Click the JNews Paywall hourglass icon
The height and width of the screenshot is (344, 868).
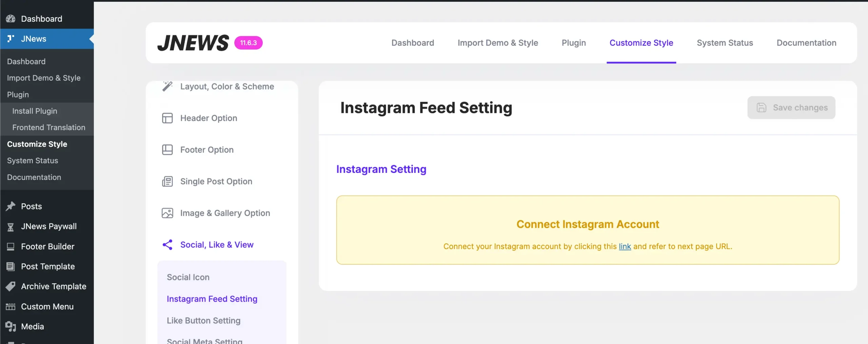coord(11,227)
